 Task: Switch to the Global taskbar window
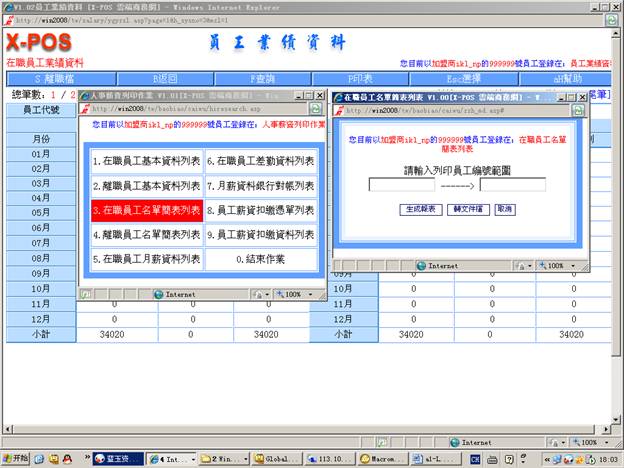[x=276, y=458]
